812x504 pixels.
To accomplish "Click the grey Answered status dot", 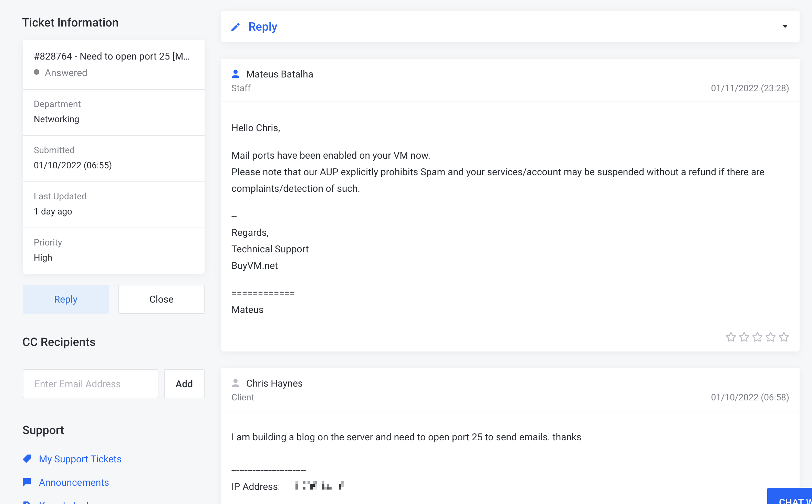I will (x=37, y=72).
